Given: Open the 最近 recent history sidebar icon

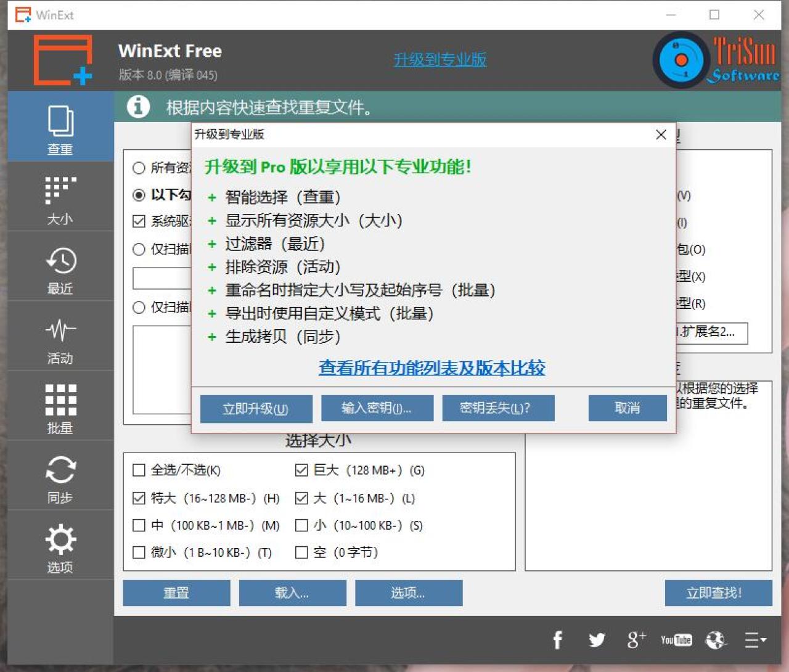Looking at the screenshot, I should [60, 269].
